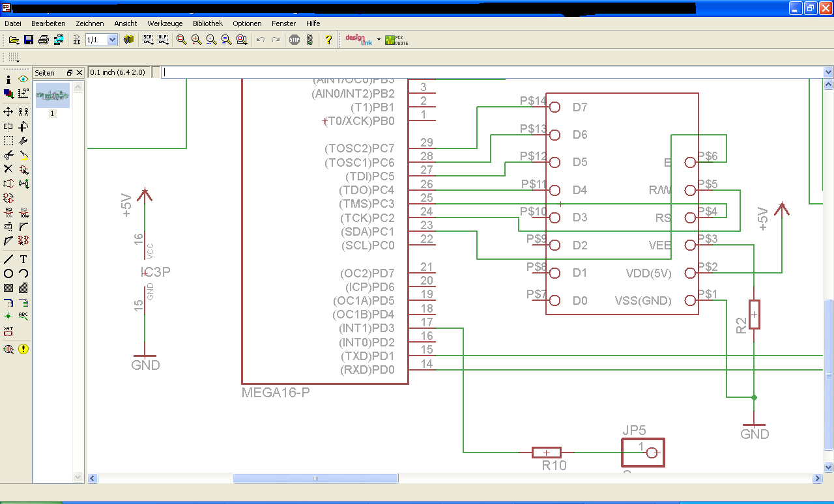The image size is (834, 504).
Task: Redraw the schematic view
Action: point(227,40)
